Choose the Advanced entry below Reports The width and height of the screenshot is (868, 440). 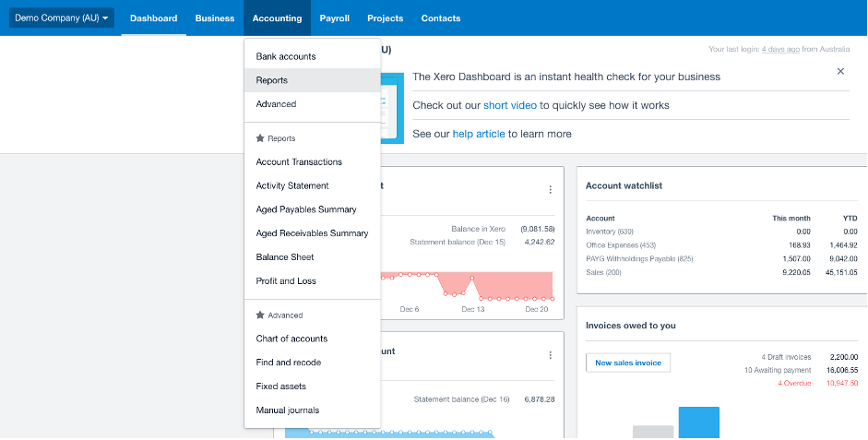point(312,104)
